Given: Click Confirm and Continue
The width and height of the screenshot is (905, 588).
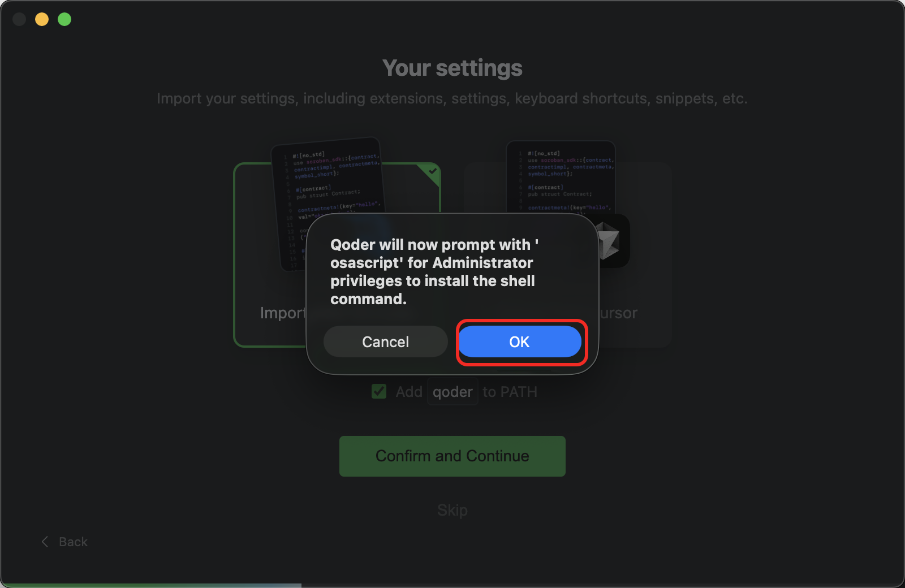Looking at the screenshot, I should (452, 456).
